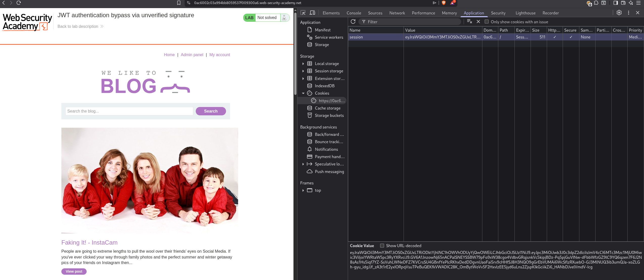Enable Only show cookies with an issue
The image size is (644, 280).
click(487, 22)
